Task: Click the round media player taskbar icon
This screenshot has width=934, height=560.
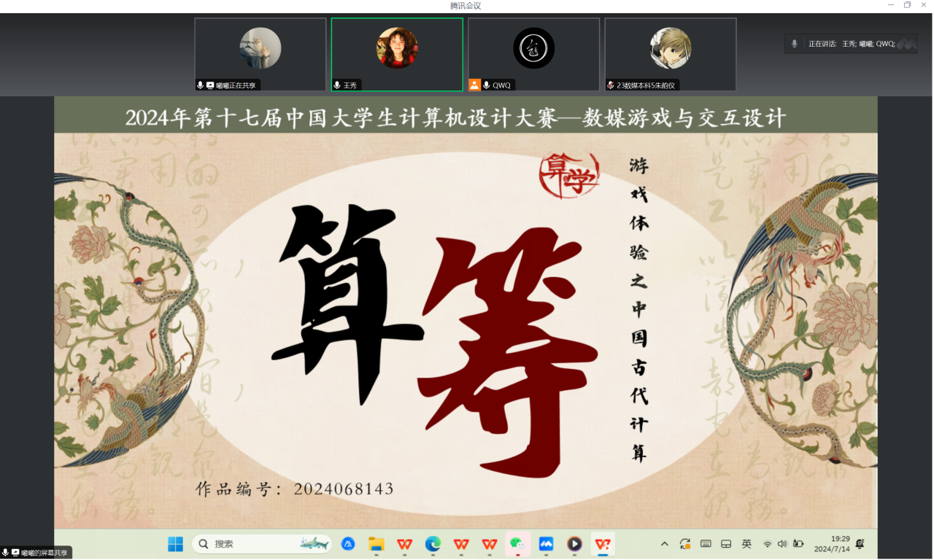Action: [574, 544]
